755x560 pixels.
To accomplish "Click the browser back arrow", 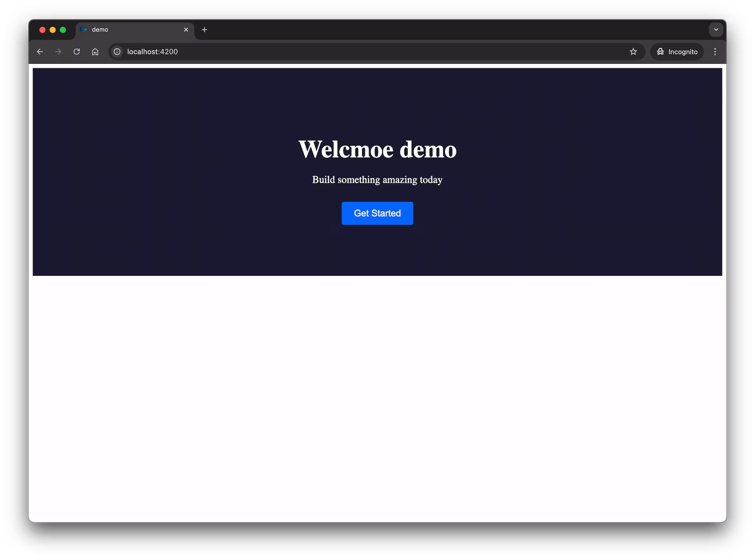I will click(x=40, y=52).
